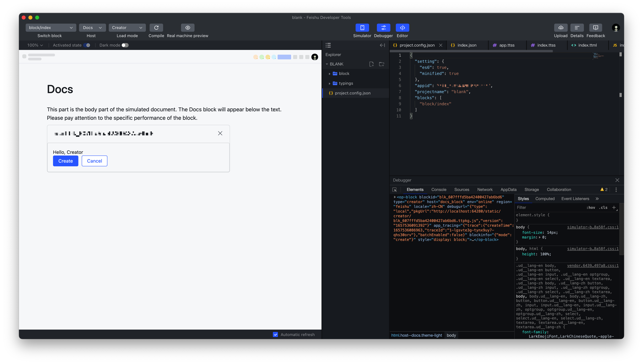The height and width of the screenshot is (364, 643).
Task: Compile the project
Action: pos(156,28)
